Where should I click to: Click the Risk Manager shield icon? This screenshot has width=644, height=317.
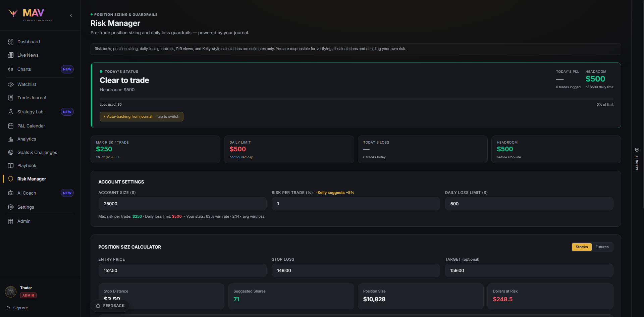click(x=11, y=179)
